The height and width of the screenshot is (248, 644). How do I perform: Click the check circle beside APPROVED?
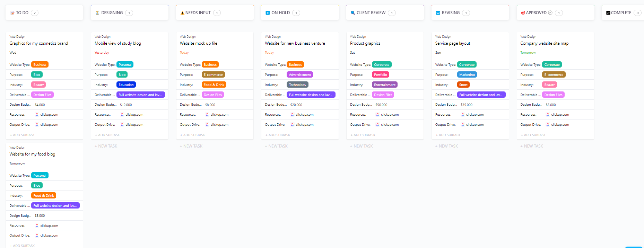(550, 13)
